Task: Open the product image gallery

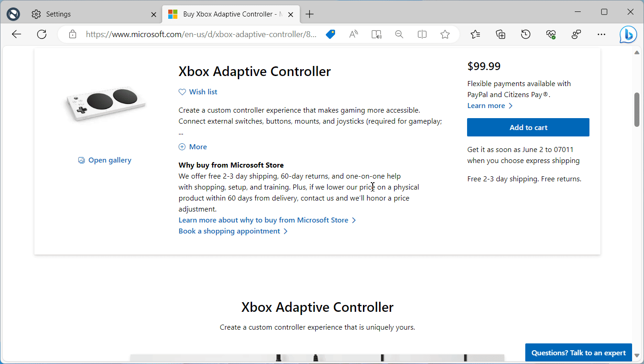Action: [x=105, y=160]
